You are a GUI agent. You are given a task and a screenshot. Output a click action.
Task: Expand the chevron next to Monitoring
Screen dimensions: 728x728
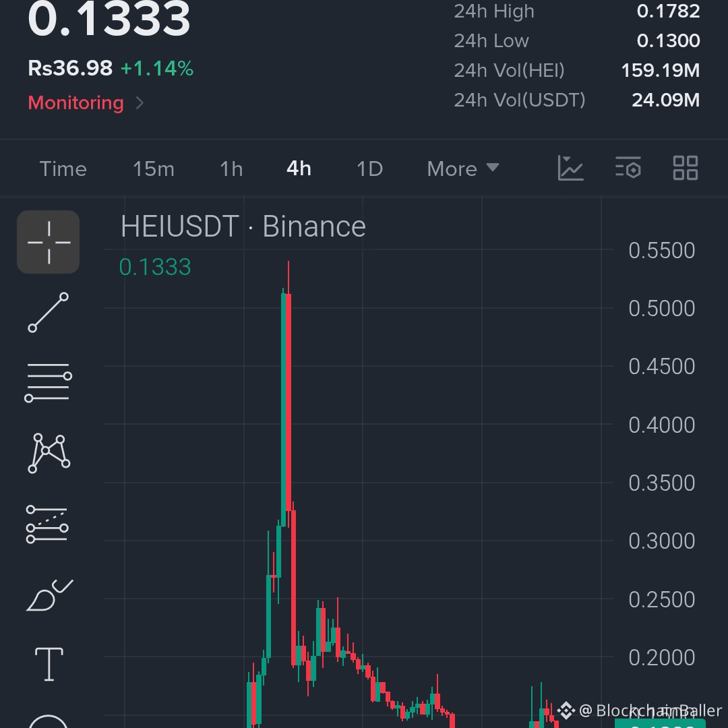140,102
